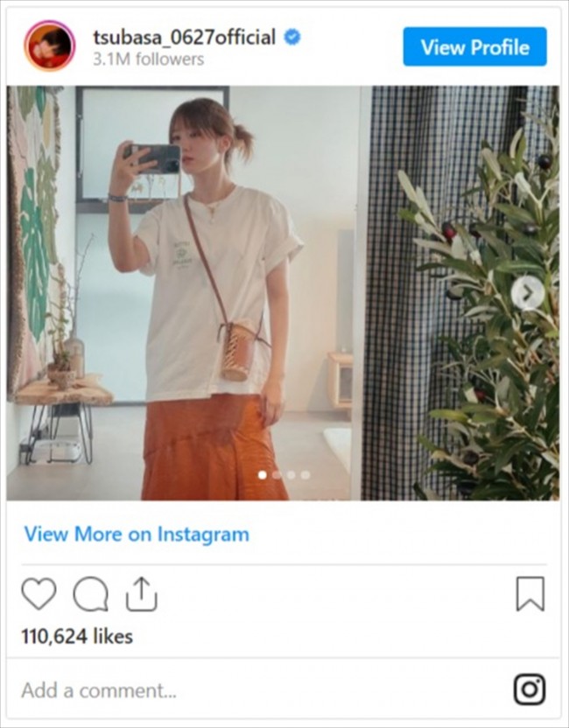Open the circular profile avatar
Screen dimensions: 569x728
tap(49, 46)
